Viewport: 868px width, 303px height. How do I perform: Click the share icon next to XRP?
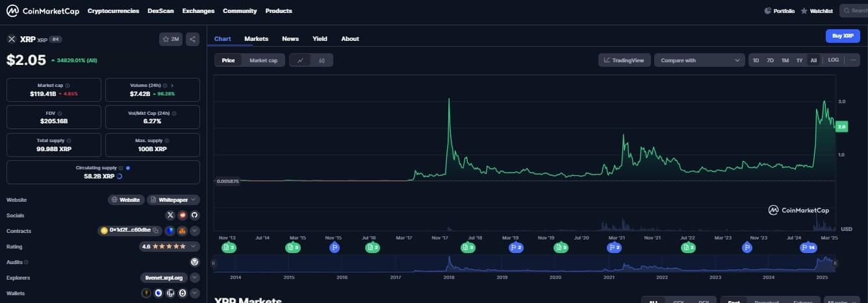coord(192,39)
